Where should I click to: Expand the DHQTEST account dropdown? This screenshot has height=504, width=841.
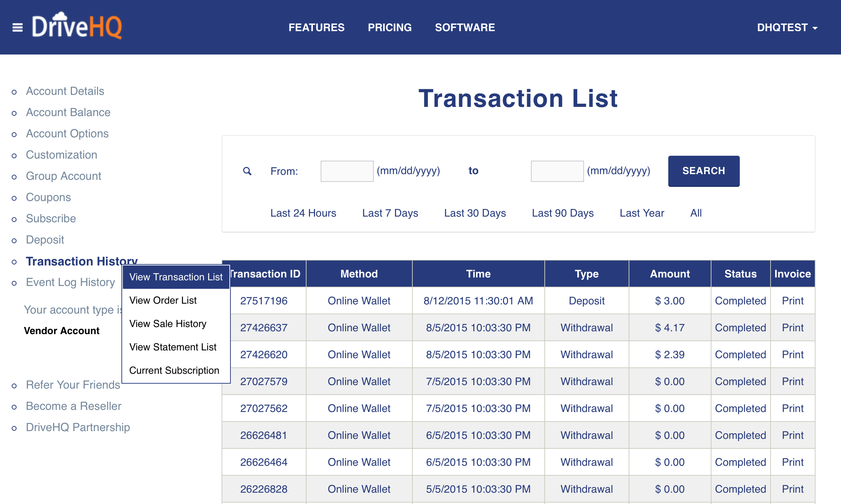(787, 28)
